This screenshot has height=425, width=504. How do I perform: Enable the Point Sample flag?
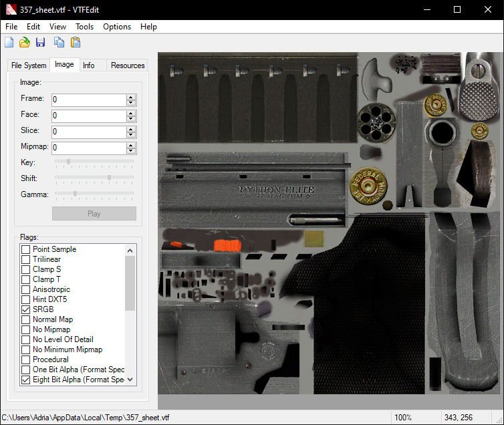(x=25, y=249)
